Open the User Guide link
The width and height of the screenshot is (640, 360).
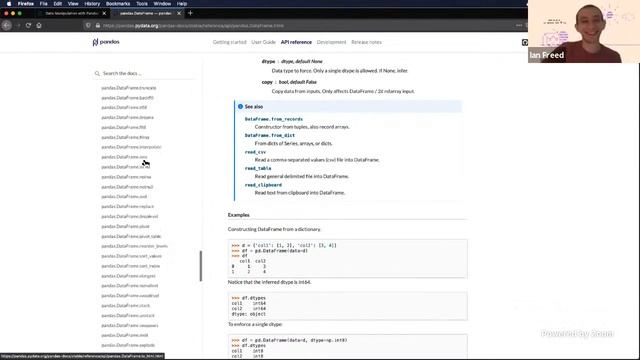263,42
